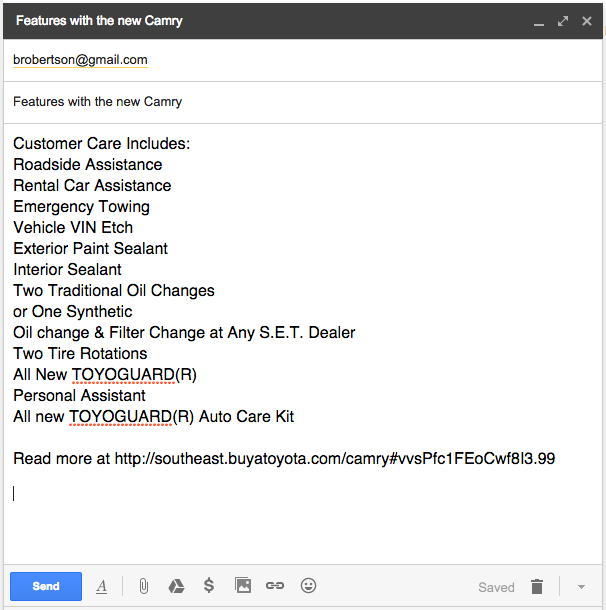The image size is (606, 610).
Task: Select recipient brobertson@gmail.com
Action: point(80,60)
